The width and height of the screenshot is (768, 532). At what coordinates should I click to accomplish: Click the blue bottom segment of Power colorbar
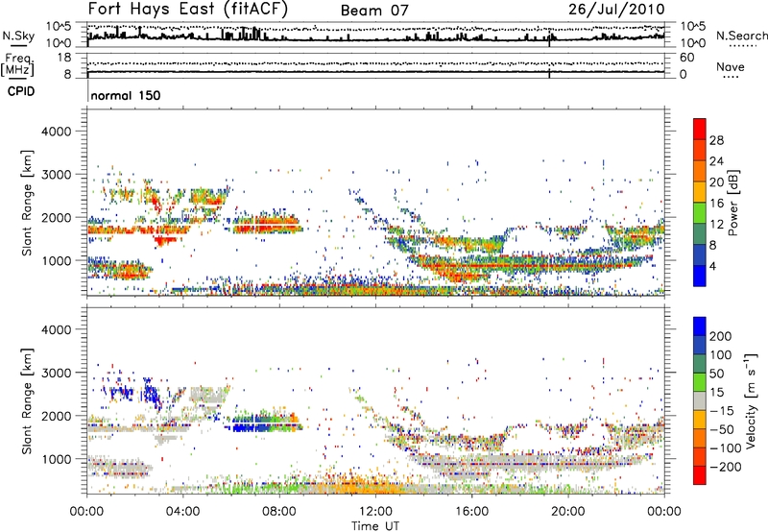700,277
